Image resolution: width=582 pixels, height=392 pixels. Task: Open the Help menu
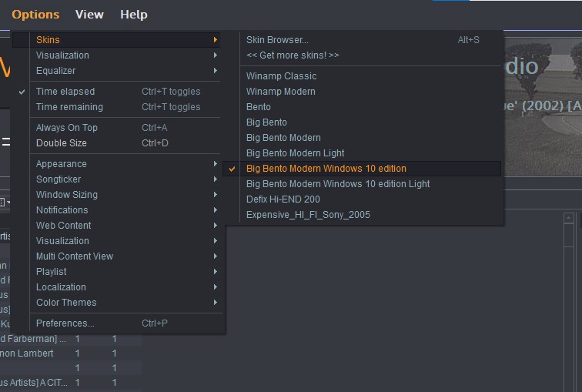(134, 15)
